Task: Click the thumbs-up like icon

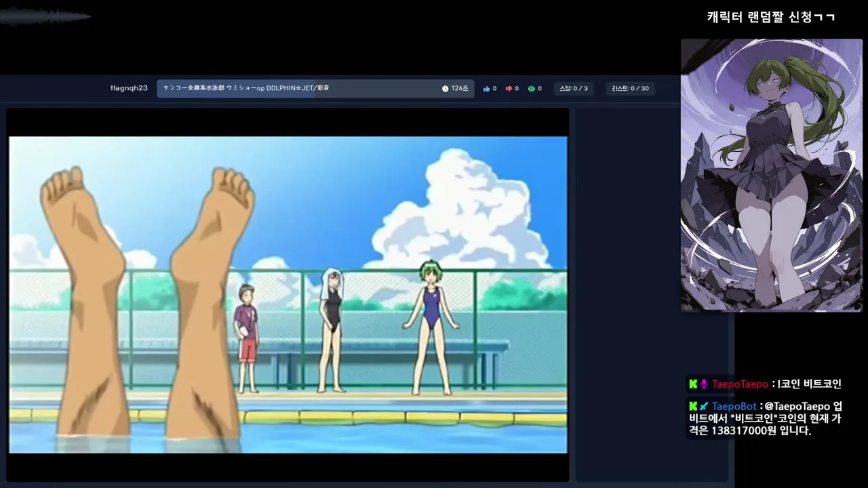Action: pyautogui.click(x=486, y=89)
